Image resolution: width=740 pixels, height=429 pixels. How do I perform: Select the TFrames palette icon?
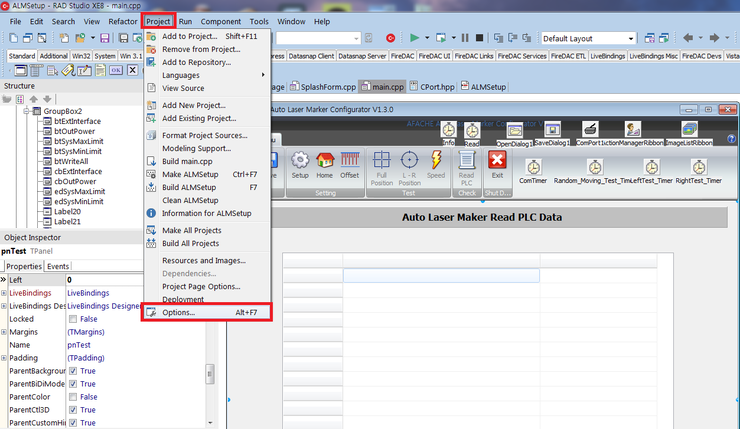(20, 70)
